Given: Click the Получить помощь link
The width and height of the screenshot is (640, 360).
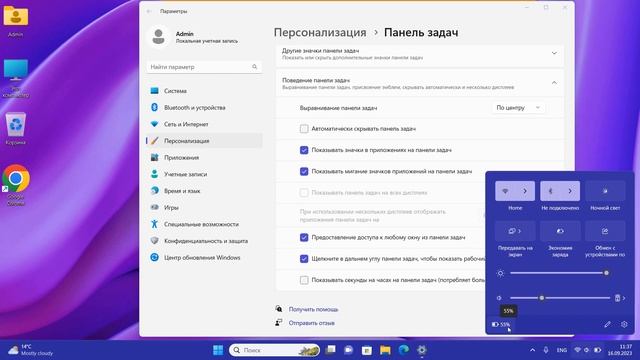Looking at the screenshot, I should click(x=313, y=309).
